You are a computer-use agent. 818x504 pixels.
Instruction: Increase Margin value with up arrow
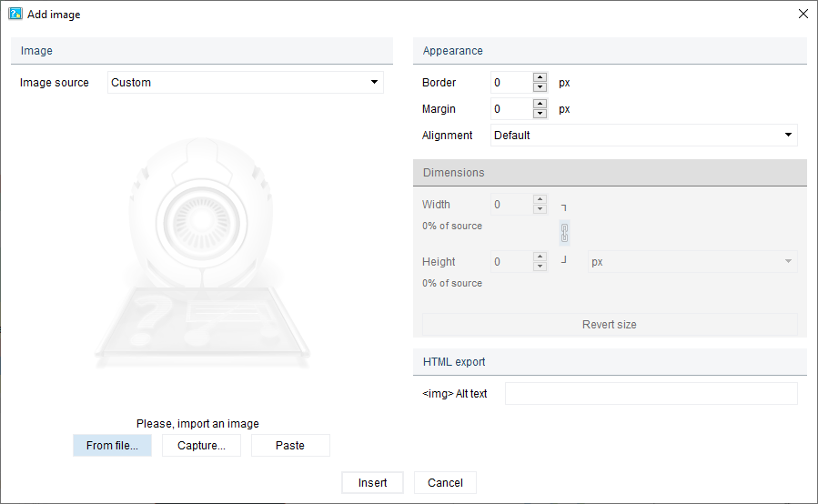pyautogui.click(x=540, y=104)
